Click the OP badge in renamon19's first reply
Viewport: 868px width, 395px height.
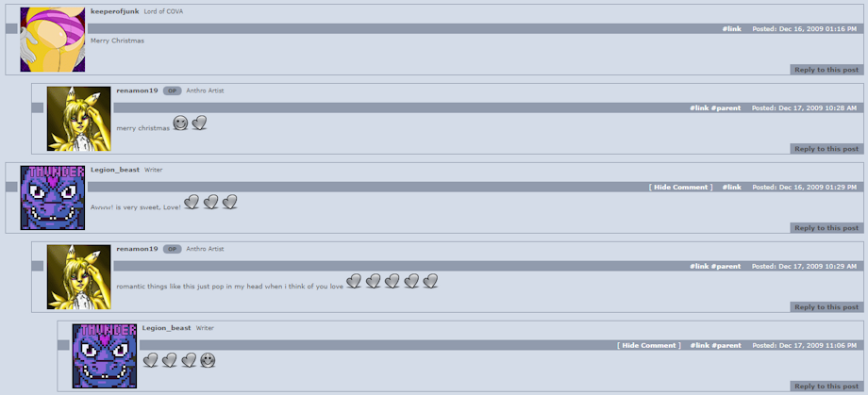(x=172, y=91)
